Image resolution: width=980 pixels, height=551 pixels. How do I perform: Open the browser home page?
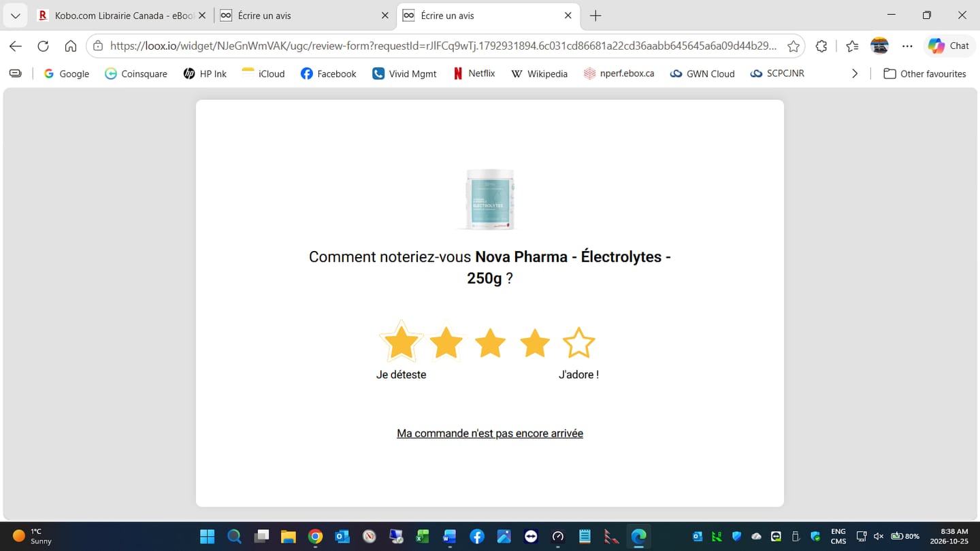71,46
